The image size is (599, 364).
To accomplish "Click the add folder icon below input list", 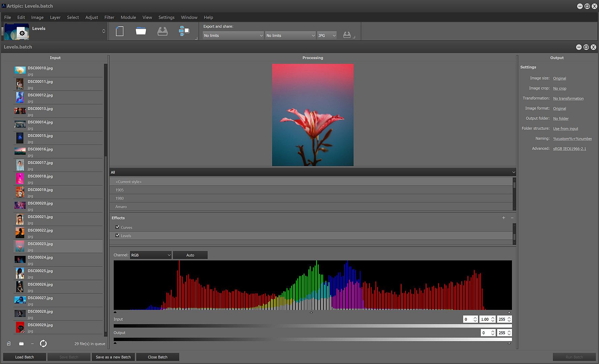I will coord(21,343).
